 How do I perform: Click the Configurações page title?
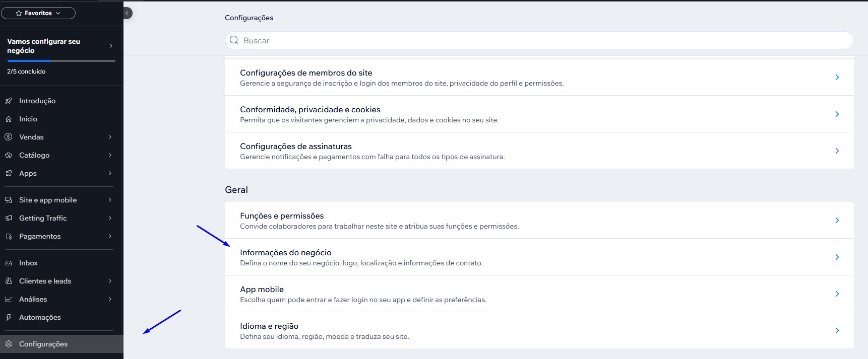pos(249,18)
